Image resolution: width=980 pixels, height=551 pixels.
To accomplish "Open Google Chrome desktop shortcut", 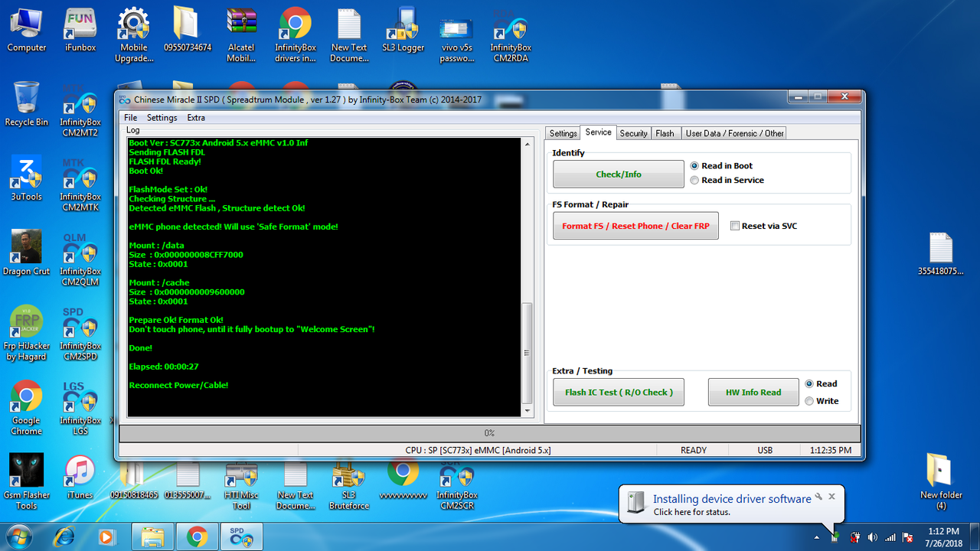I will [x=26, y=408].
